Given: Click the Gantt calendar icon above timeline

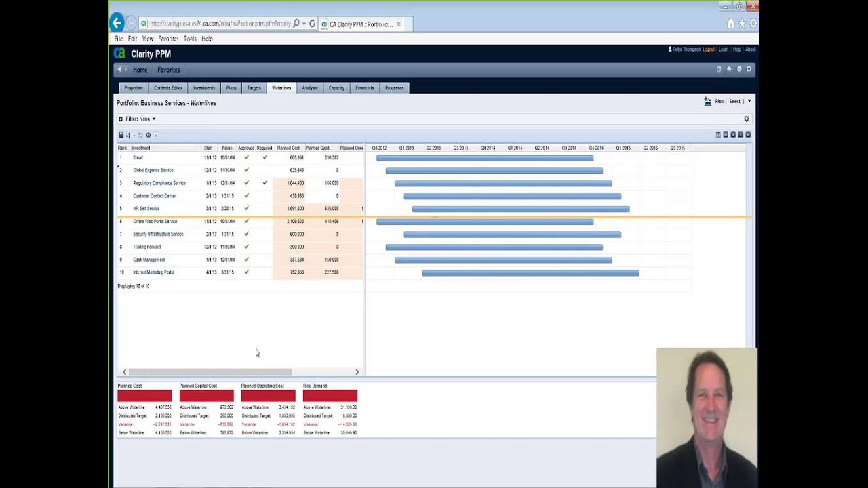Looking at the screenshot, I should [x=718, y=135].
